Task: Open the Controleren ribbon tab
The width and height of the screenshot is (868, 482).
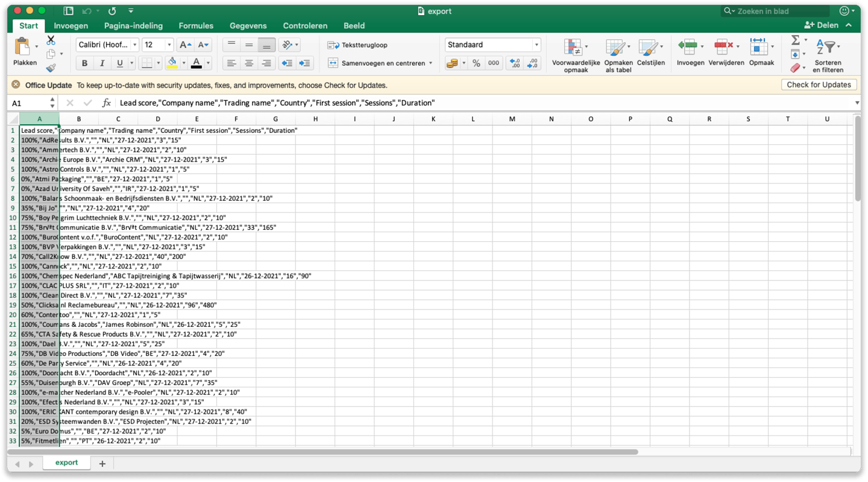Action: tap(305, 25)
